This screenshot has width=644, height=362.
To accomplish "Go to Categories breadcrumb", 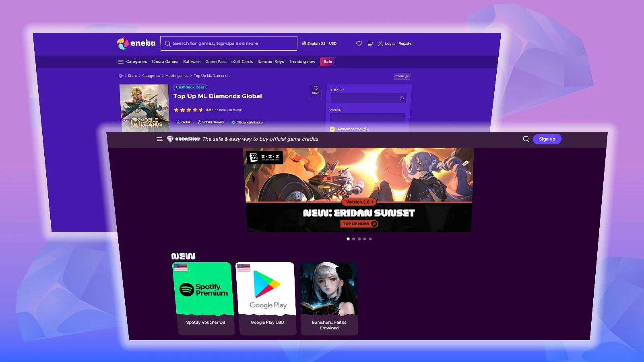I will [x=151, y=76].
